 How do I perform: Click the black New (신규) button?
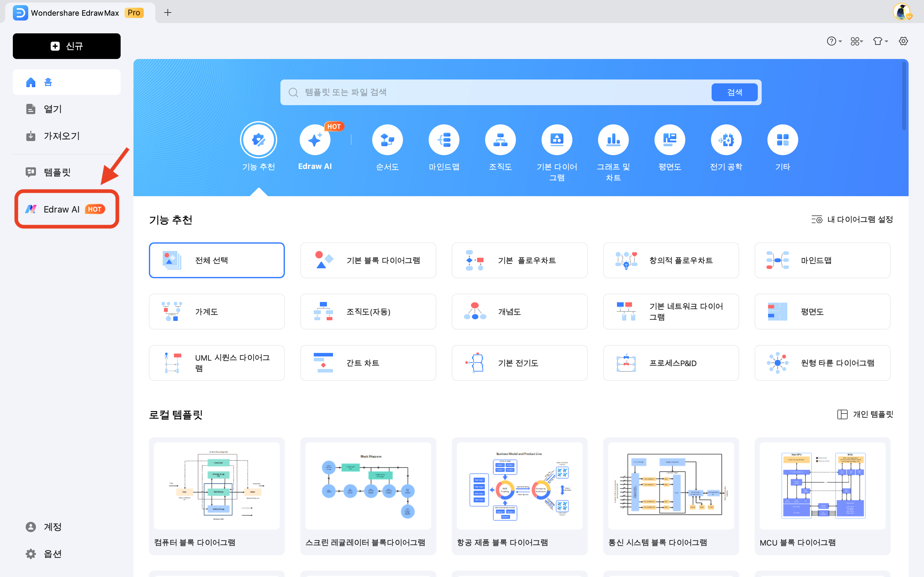[x=66, y=46]
